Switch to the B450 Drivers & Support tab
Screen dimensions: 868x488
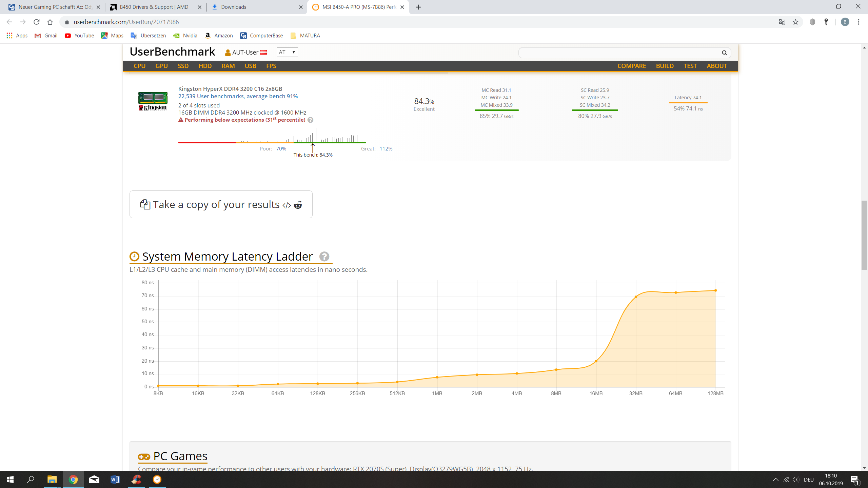pos(154,7)
